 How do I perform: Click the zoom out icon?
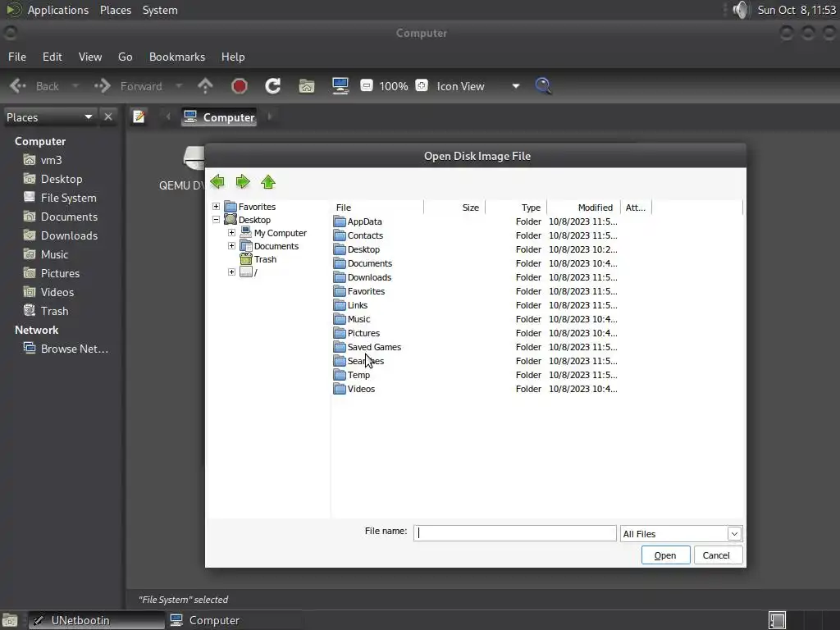[367, 85]
